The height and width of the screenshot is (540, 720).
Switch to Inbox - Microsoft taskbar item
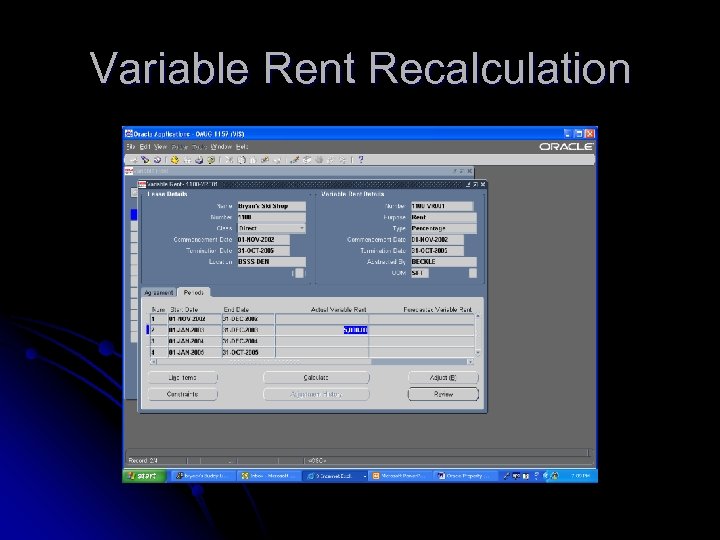point(269,476)
